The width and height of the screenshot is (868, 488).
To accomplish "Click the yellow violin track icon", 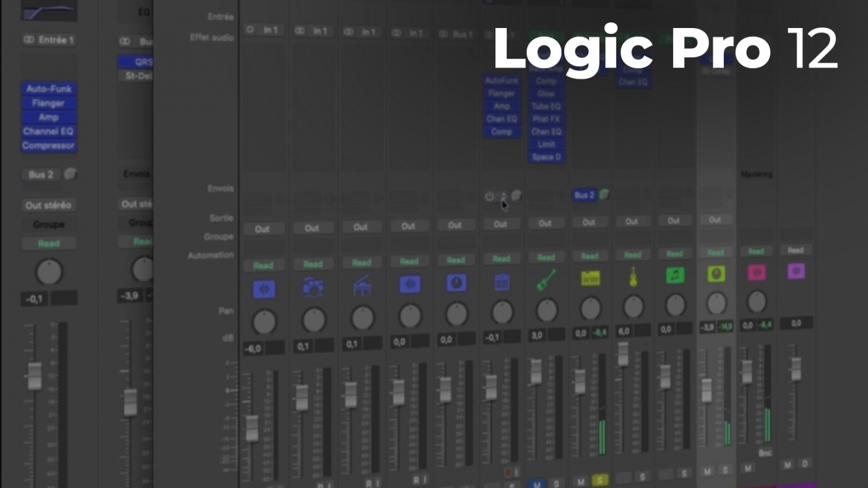I will pyautogui.click(x=632, y=276).
